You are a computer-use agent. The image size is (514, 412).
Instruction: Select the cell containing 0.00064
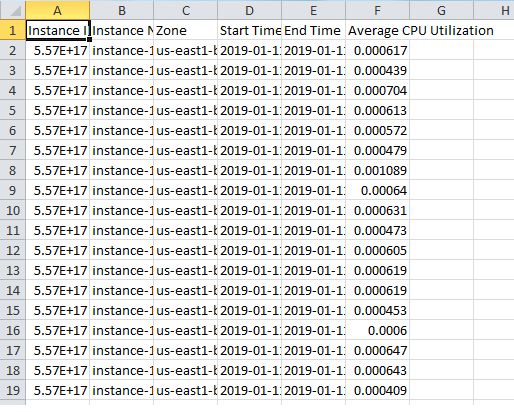click(377, 190)
